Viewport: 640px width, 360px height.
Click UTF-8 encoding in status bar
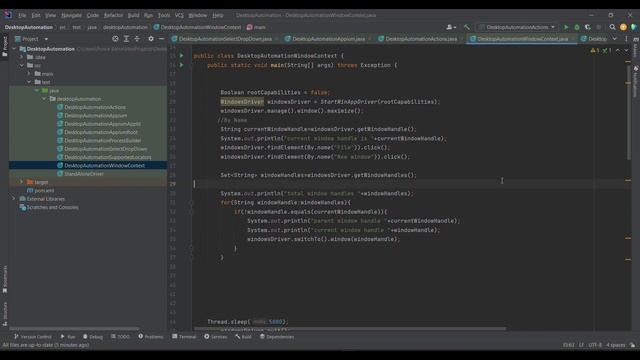pos(595,345)
